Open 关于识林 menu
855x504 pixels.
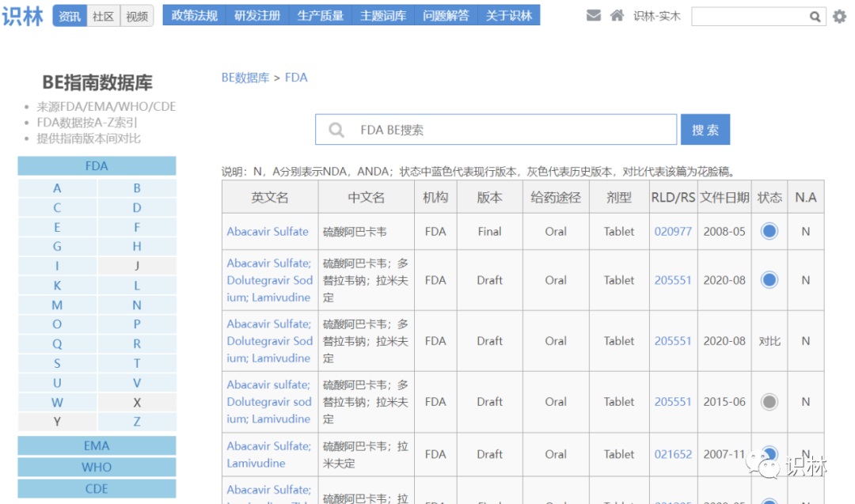tap(509, 15)
